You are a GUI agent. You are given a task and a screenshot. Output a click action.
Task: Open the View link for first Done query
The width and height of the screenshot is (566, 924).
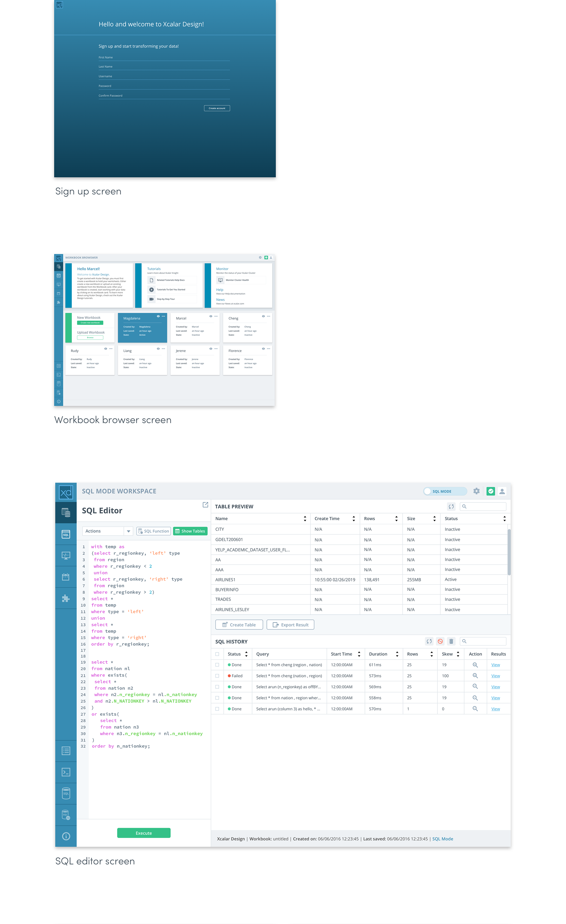click(x=496, y=665)
